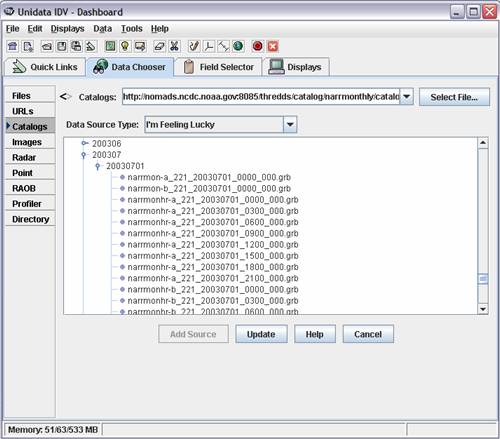Screen dimensions: 500x439
Task: Click the home toolbar icon
Action: click(x=13, y=46)
